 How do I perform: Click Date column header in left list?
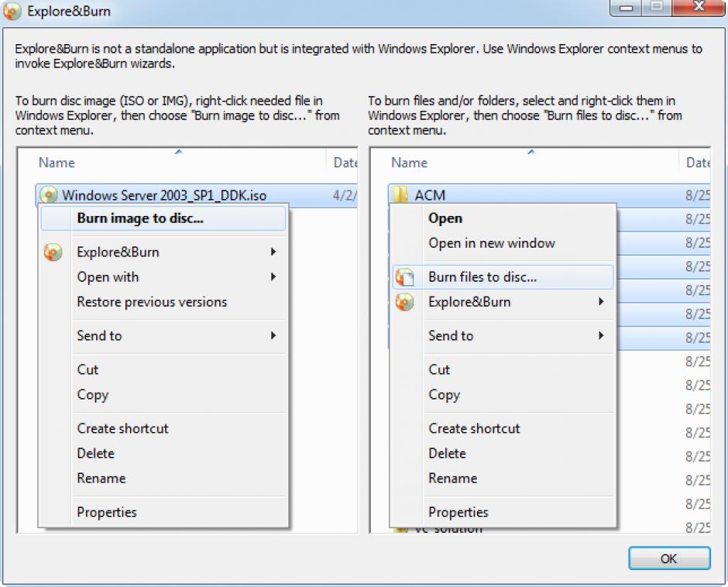tap(342, 163)
